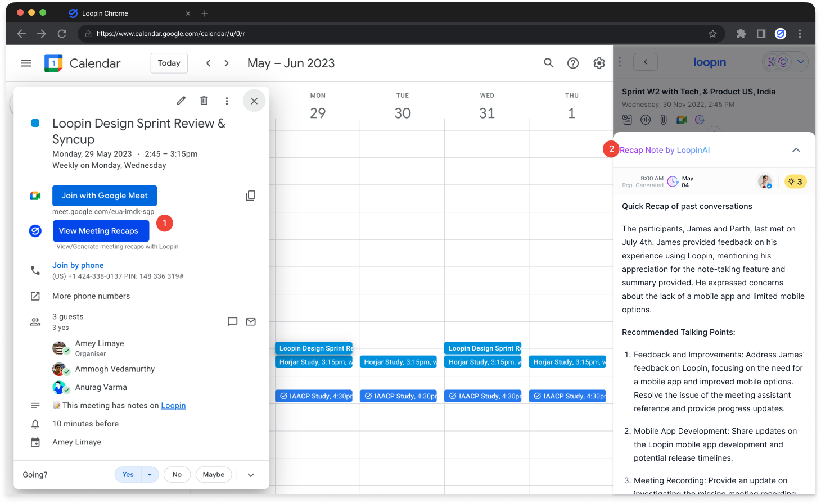The image size is (821, 504).
Task: Join with Google Meet
Action: pos(105,196)
